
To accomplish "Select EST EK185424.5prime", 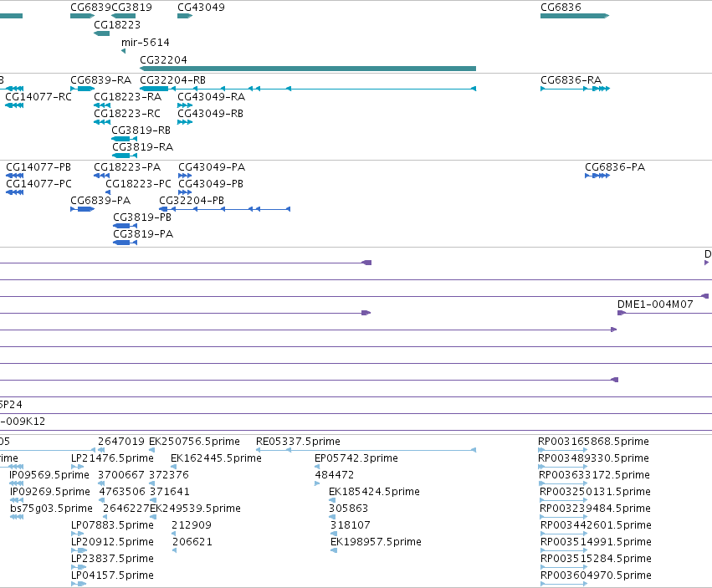I will point(332,500).
